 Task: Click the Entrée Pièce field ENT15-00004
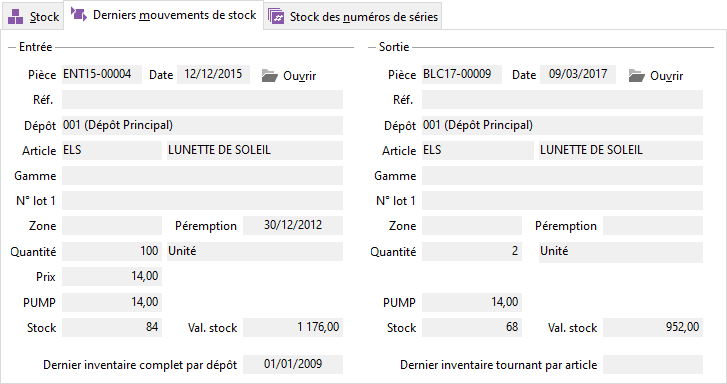(x=102, y=74)
